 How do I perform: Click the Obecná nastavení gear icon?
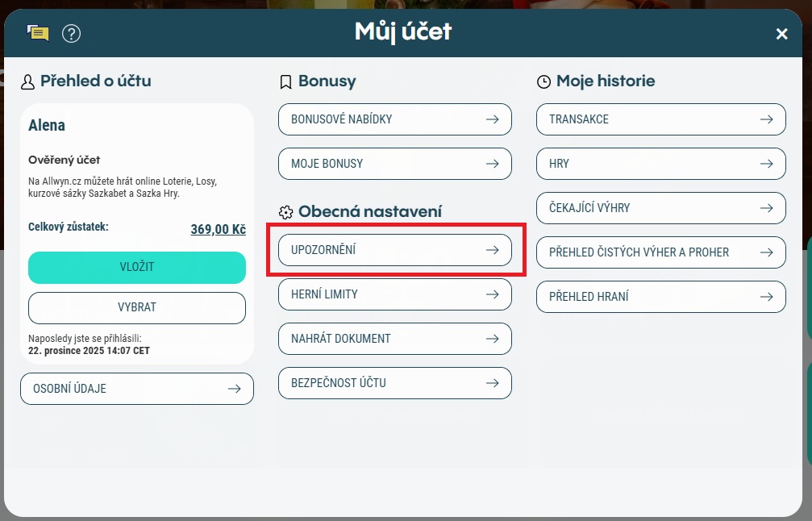[x=285, y=212]
